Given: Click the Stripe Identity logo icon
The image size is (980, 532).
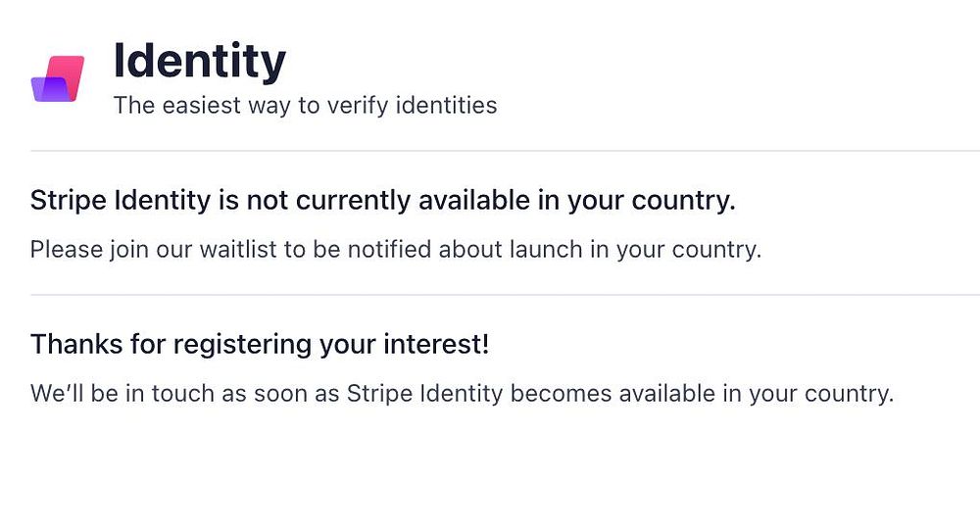Looking at the screenshot, I should click(x=58, y=78).
